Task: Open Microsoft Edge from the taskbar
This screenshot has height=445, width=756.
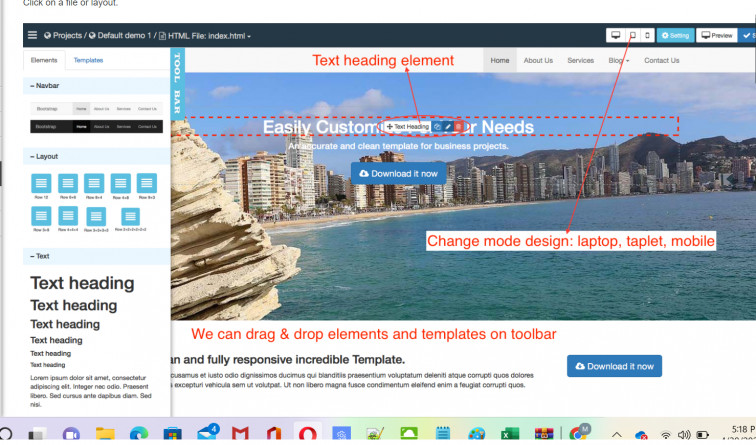Action: point(139,434)
